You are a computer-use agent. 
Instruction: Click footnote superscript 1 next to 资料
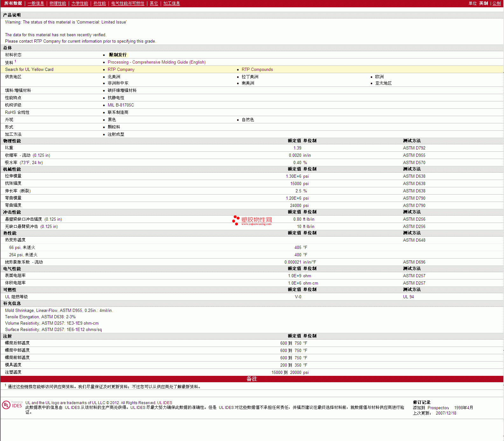(x=15, y=61)
